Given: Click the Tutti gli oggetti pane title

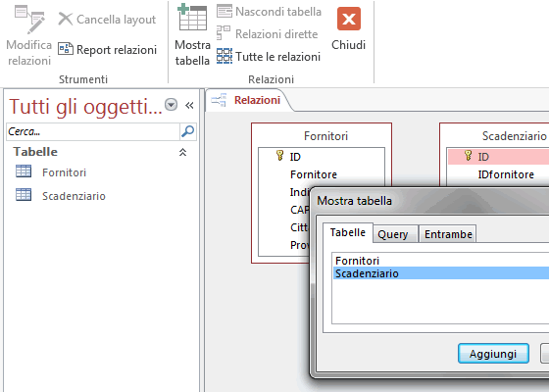Looking at the screenshot, I should click(x=85, y=107).
